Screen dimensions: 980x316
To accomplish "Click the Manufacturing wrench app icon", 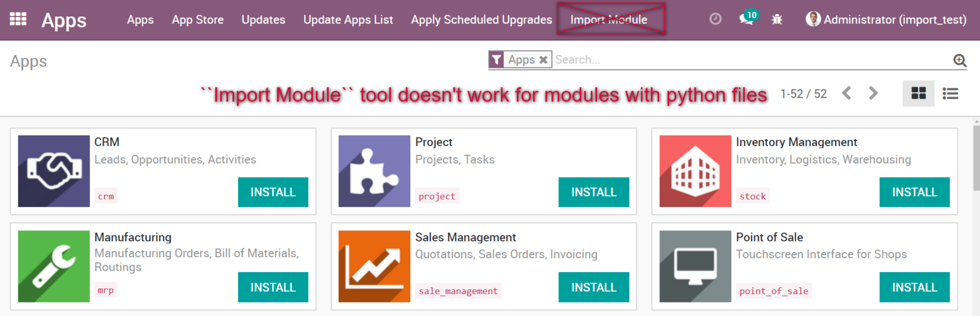I will [54, 266].
